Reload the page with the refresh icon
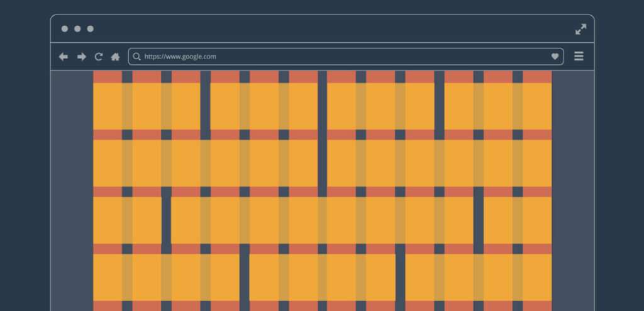This screenshot has width=644, height=311. coord(99,57)
